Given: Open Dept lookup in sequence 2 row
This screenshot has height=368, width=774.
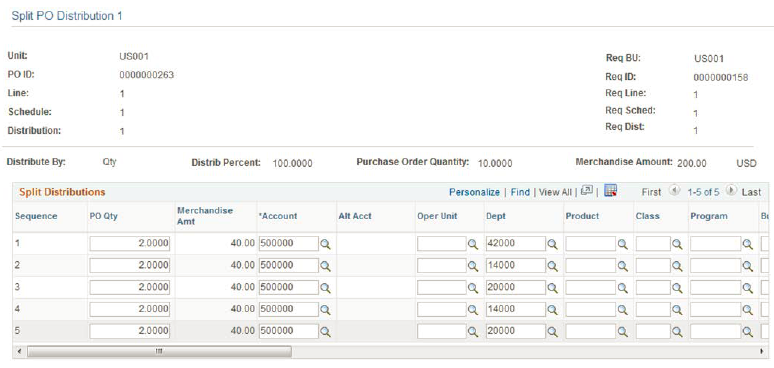Looking at the screenshot, I should point(552,265).
